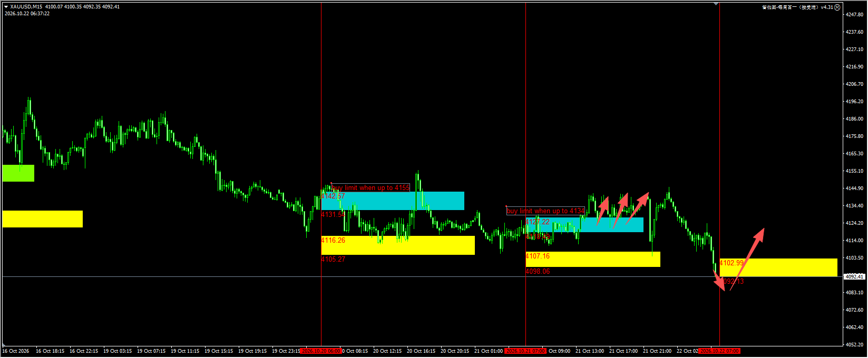Select the 'buy limit when up to 4155' label
The image size is (868, 358).
coord(370,188)
